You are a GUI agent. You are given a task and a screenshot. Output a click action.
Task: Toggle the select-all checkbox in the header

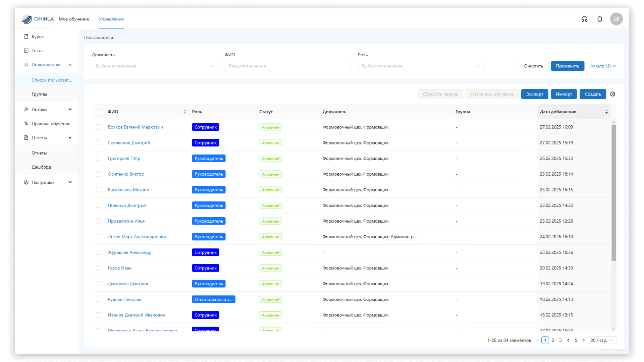pyautogui.click(x=99, y=112)
